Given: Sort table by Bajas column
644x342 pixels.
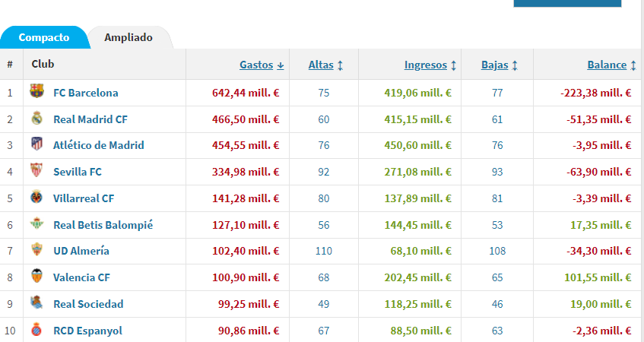Looking at the screenshot, I should tap(499, 65).
